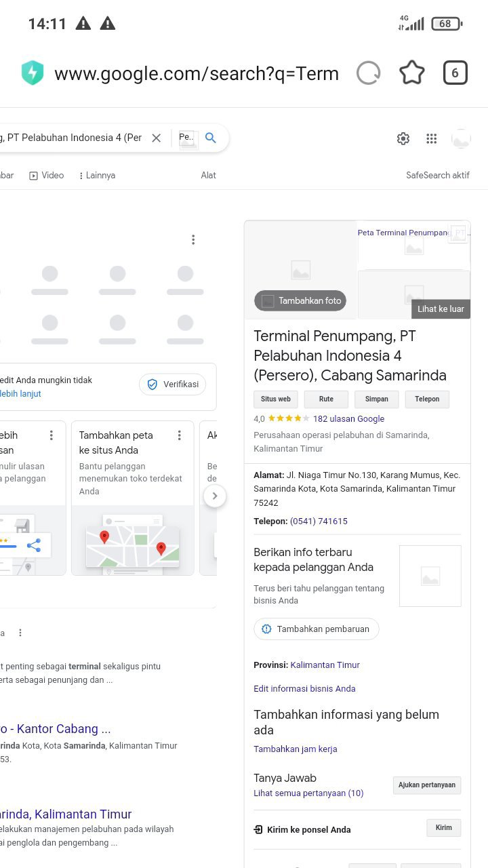Switch to the Video search tab

pyautogui.click(x=47, y=176)
